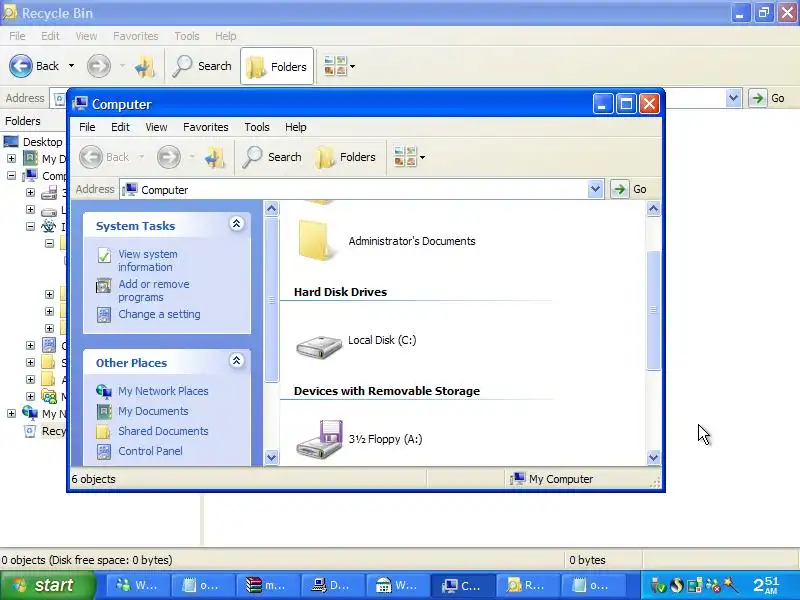Toggle Folders pane in Computer window
The height and width of the screenshot is (600, 800).
pos(345,157)
